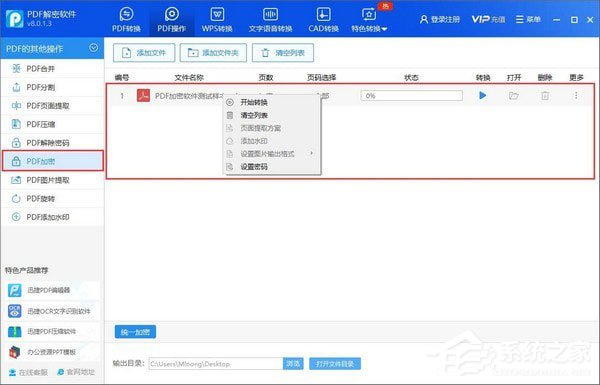The height and width of the screenshot is (385, 600).
Task: Expand 设置图片输出格式 submenu arrow
Action: tap(311, 153)
